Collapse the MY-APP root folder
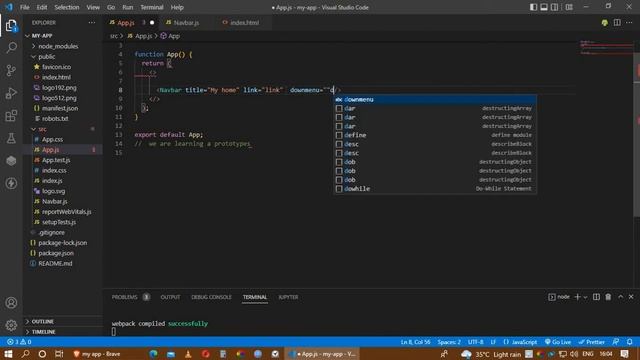640x360 pixels. [x=41, y=36]
